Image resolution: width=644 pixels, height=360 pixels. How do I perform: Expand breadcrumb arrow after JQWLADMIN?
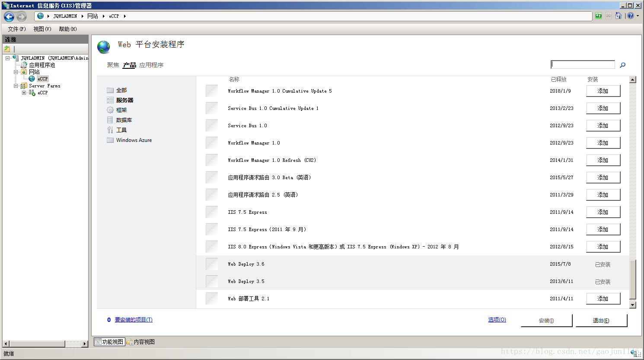(x=82, y=16)
